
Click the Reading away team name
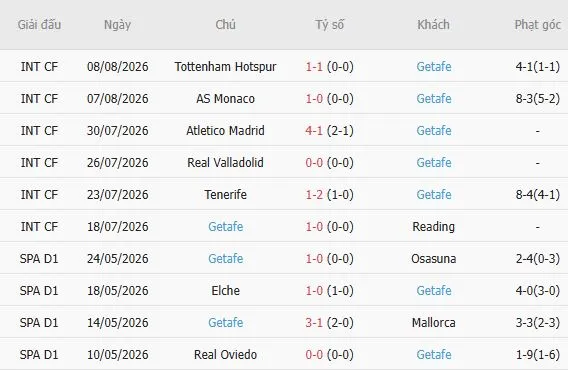pyautogui.click(x=434, y=226)
